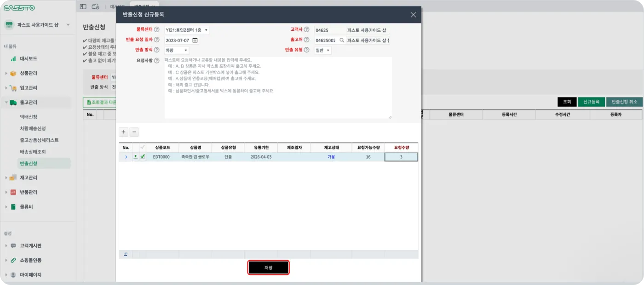Open the 반출 유형 dropdown showing 일반

(323, 50)
